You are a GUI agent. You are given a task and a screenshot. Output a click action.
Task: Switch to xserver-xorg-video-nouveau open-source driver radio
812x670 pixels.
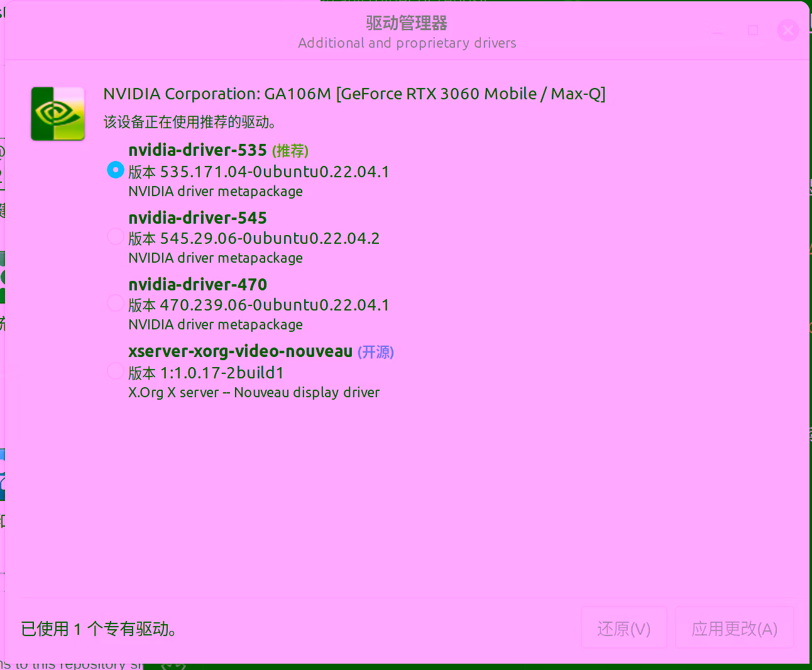pos(116,371)
